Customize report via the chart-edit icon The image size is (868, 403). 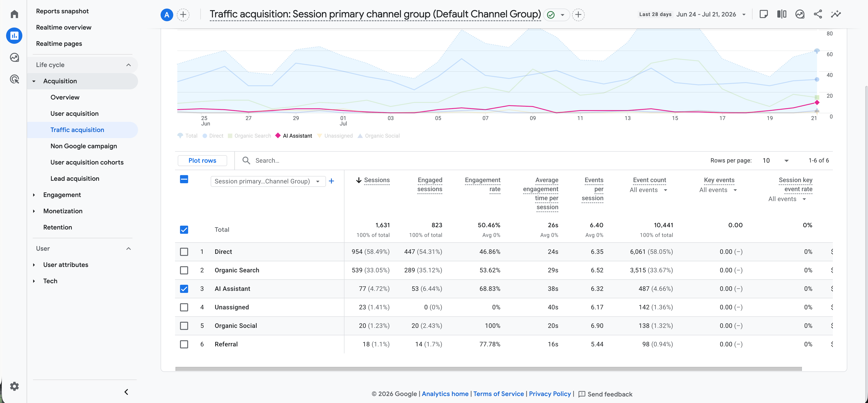(800, 14)
